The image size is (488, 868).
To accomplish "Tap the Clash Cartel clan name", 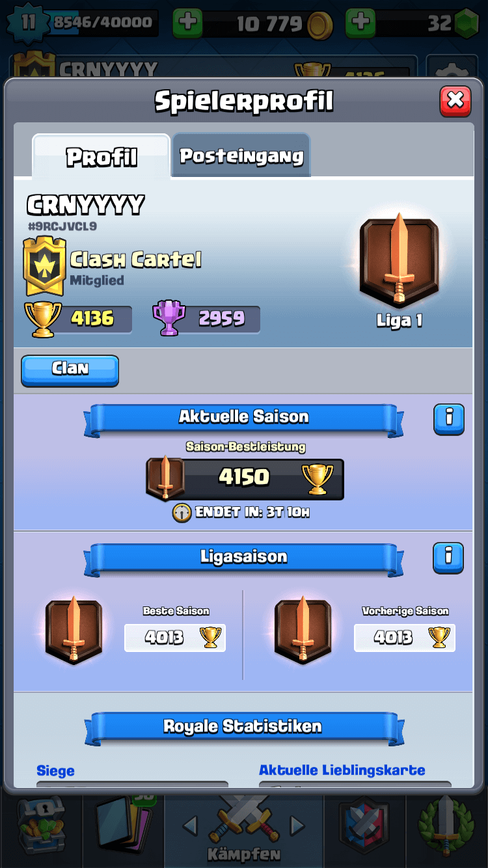I will point(136,260).
